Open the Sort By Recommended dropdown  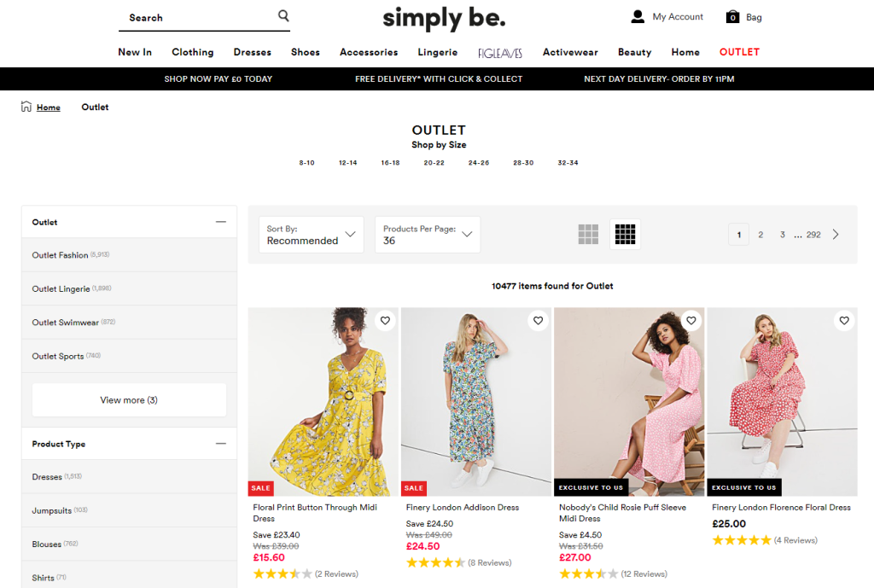click(x=312, y=235)
